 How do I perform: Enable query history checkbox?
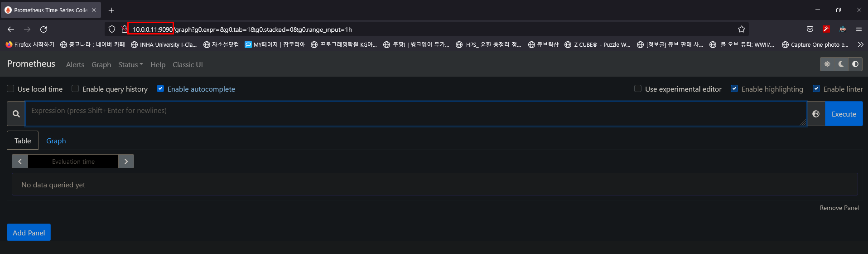pyautogui.click(x=75, y=88)
